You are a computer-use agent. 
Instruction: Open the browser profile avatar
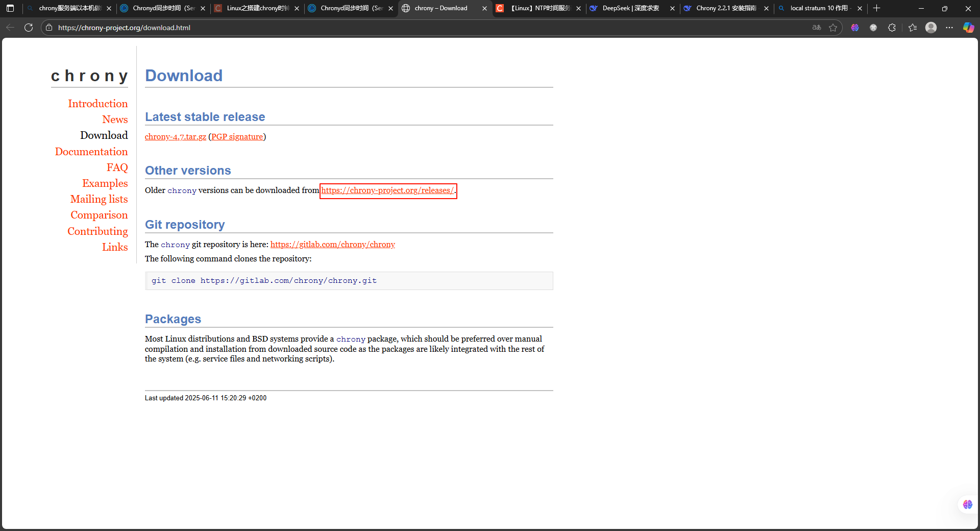931,28
